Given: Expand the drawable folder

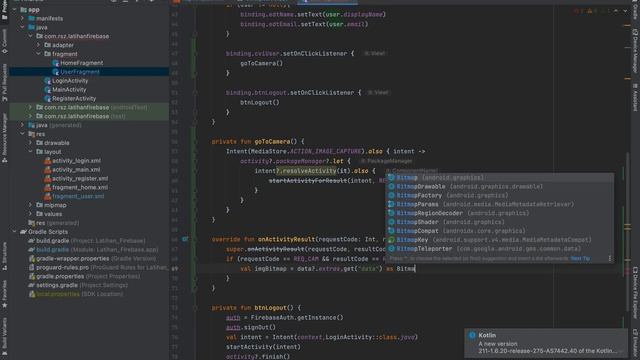Looking at the screenshot, I should (x=31, y=143).
